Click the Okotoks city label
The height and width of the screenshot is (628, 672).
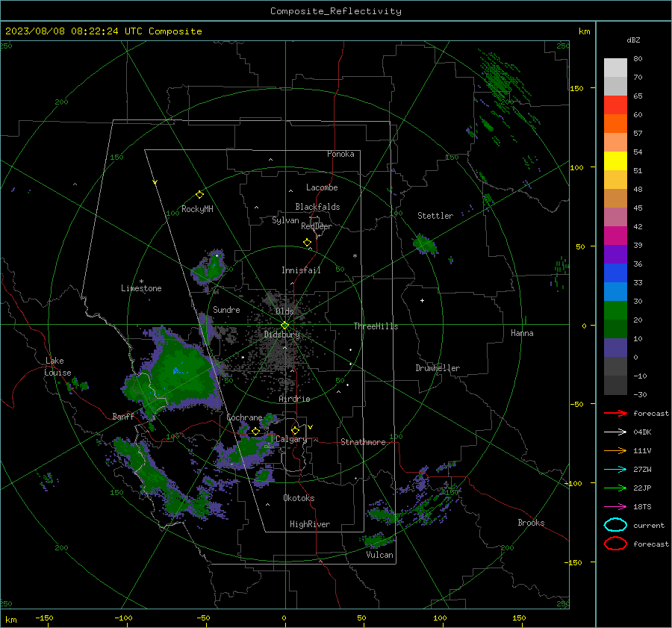(x=299, y=498)
